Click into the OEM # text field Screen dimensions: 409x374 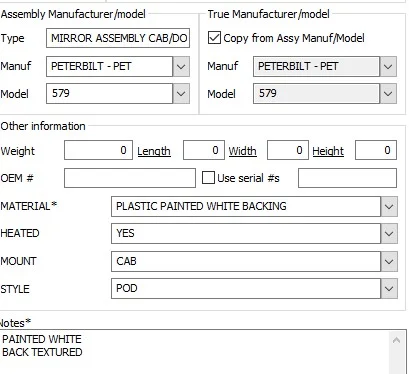pos(130,178)
